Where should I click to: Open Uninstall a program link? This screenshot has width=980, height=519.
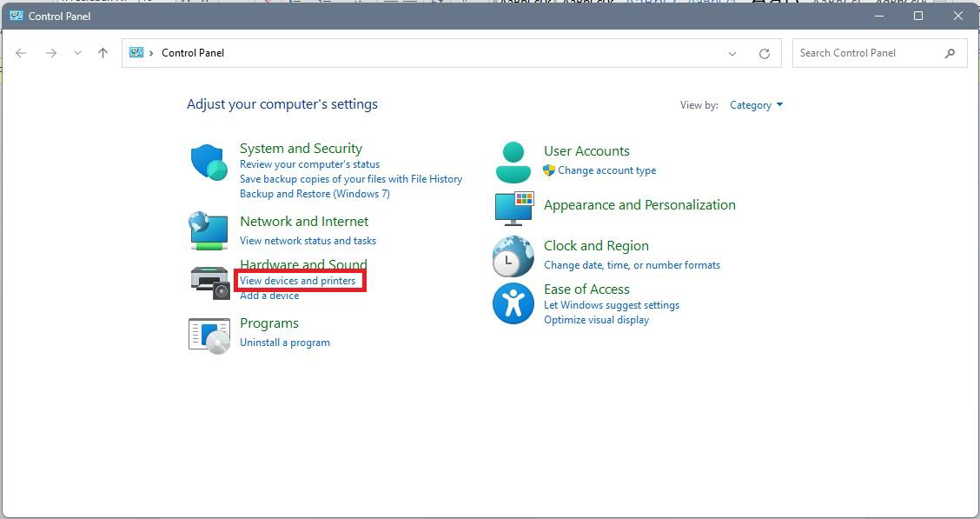pos(285,343)
